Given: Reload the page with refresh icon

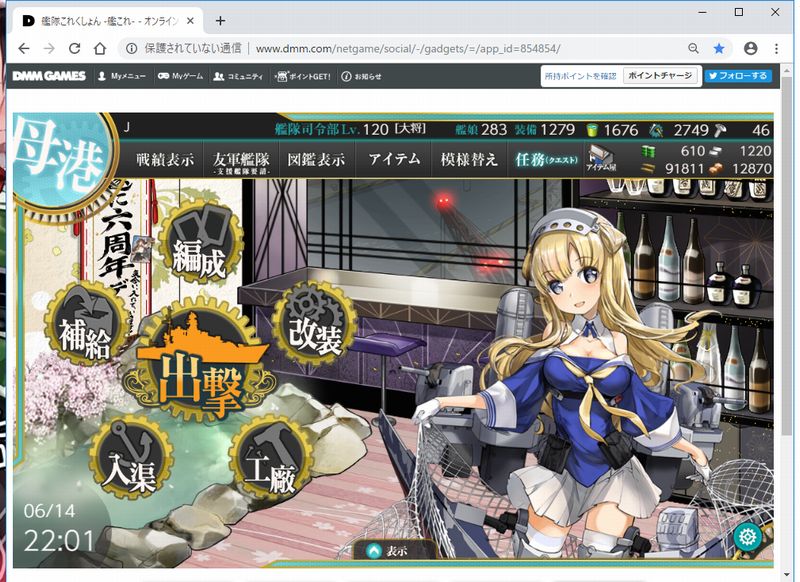Looking at the screenshot, I should 74,48.
